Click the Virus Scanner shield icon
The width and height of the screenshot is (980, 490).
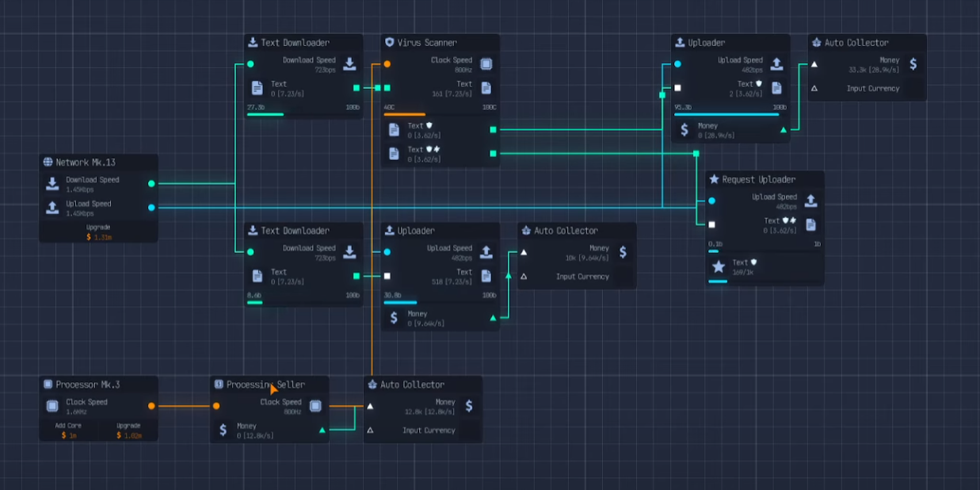click(x=389, y=43)
